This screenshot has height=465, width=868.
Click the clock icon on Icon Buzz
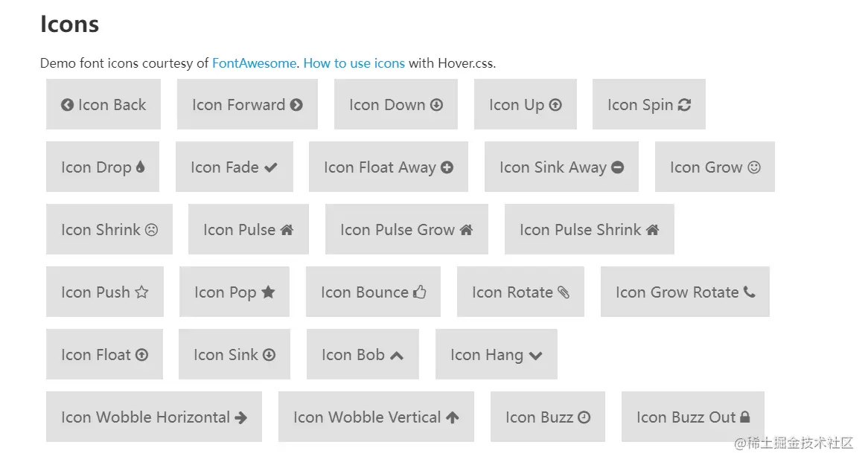coord(584,417)
